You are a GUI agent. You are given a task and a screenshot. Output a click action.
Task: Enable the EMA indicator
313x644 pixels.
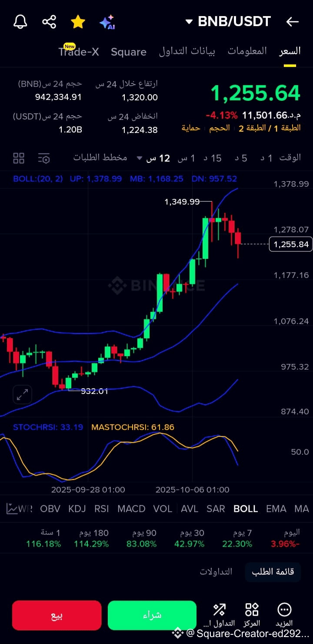(x=276, y=509)
